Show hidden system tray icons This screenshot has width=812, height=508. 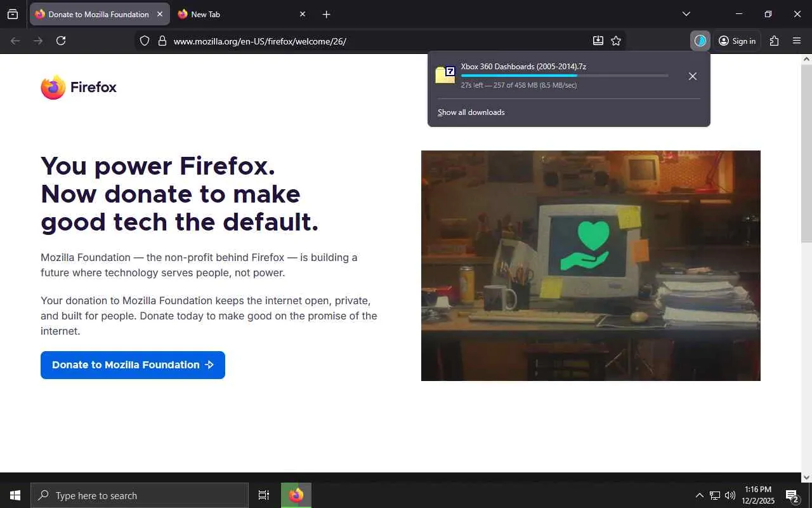tap(699, 495)
